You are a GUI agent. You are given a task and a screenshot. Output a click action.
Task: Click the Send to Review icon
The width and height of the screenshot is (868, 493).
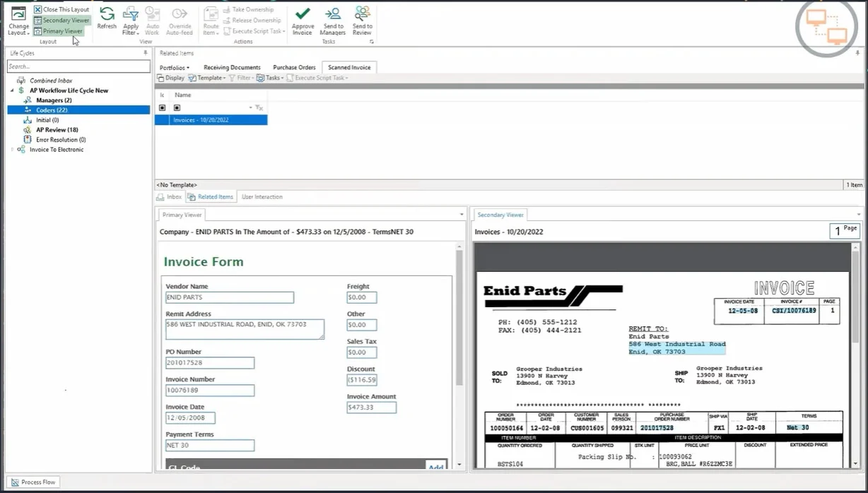(x=362, y=19)
